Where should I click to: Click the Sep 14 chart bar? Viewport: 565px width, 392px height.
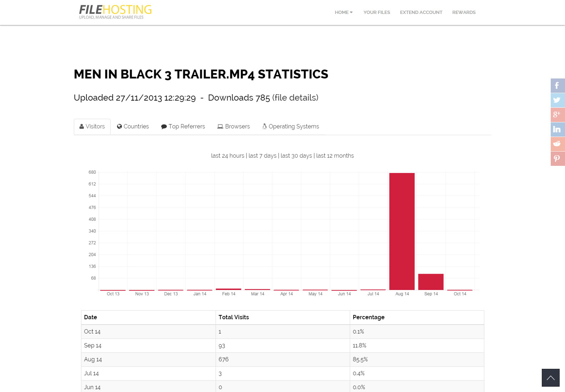[x=431, y=282]
